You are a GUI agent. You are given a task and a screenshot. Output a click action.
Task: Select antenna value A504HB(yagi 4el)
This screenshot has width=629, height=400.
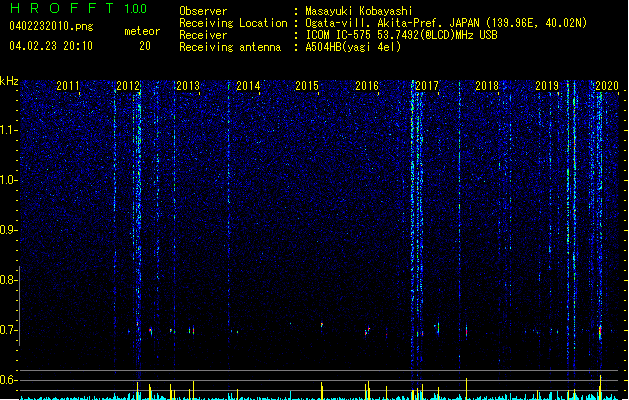click(x=353, y=47)
